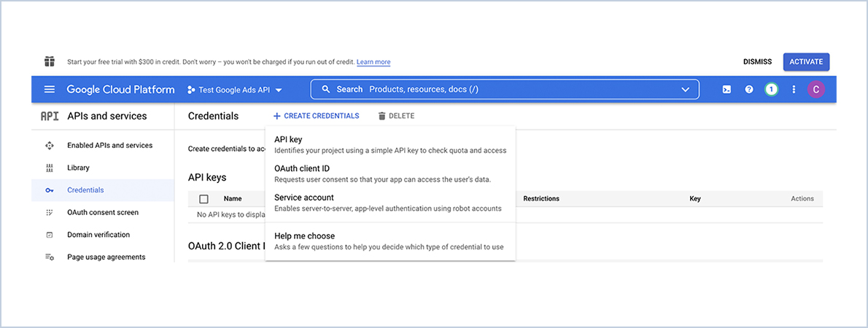Click the Credentials key icon in sidebar
Image resolution: width=868 pixels, height=328 pixels.
pyautogui.click(x=50, y=190)
